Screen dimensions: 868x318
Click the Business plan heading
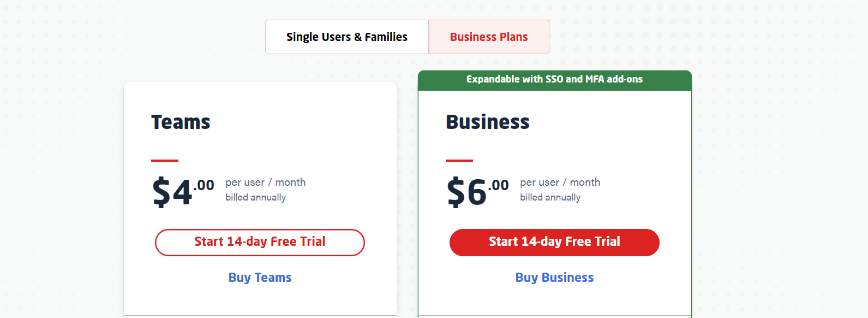pyautogui.click(x=487, y=122)
